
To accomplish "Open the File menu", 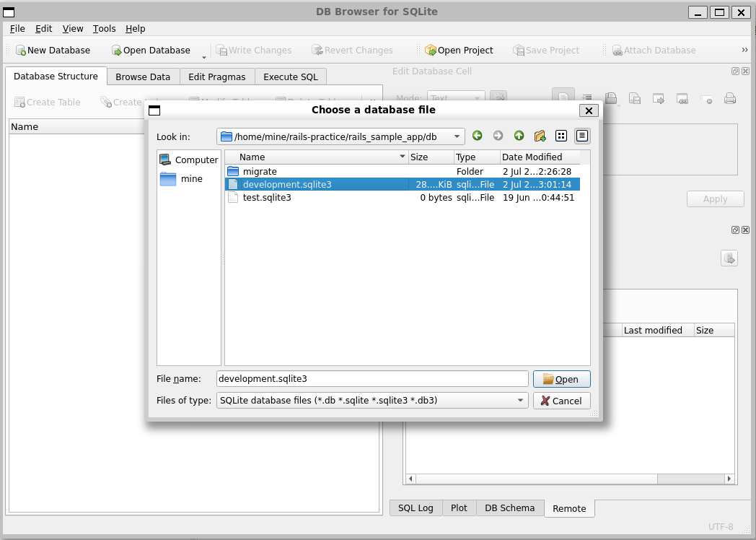I will click(17, 28).
